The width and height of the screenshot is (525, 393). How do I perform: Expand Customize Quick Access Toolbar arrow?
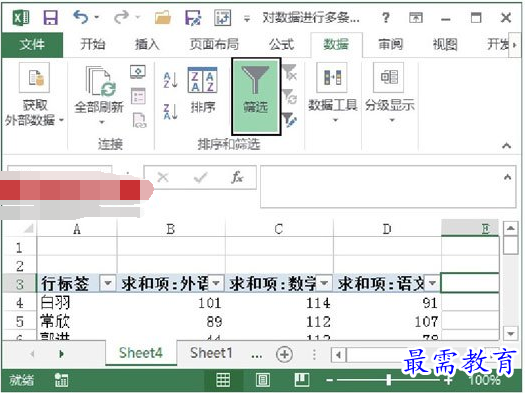(247, 19)
